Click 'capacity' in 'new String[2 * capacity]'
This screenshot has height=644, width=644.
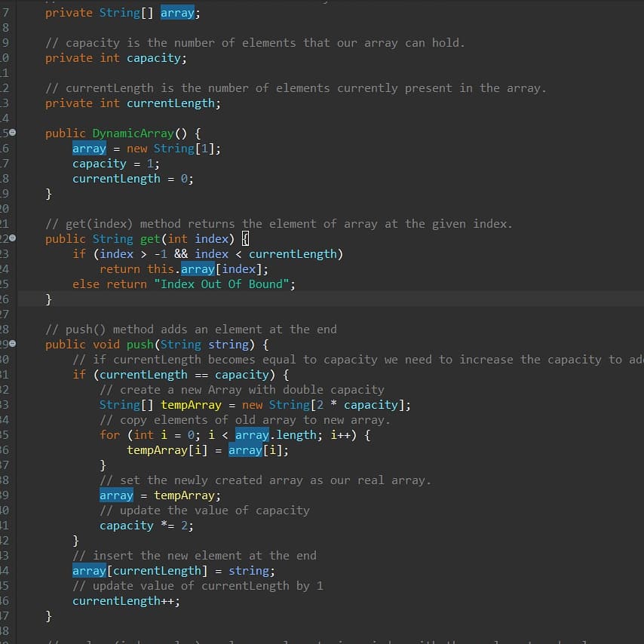pyautogui.click(x=371, y=405)
